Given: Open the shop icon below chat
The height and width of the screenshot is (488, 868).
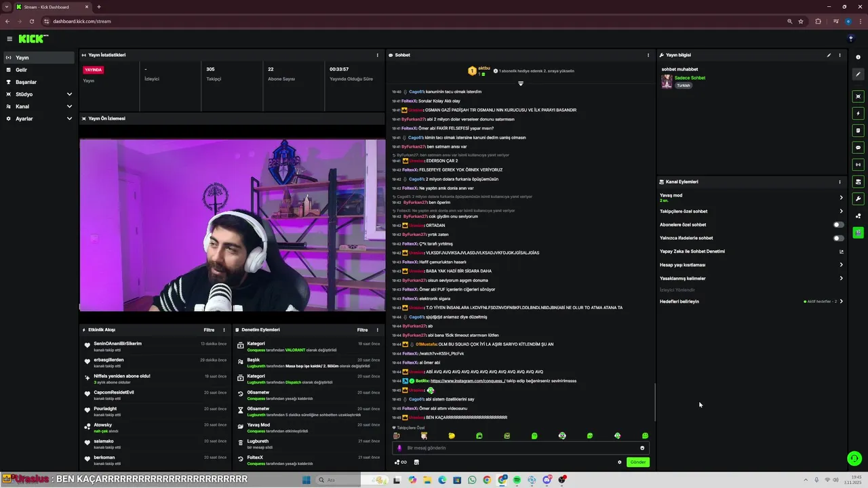Looking at the screenshot, I should pyautogui.click(x=416, y=462).
